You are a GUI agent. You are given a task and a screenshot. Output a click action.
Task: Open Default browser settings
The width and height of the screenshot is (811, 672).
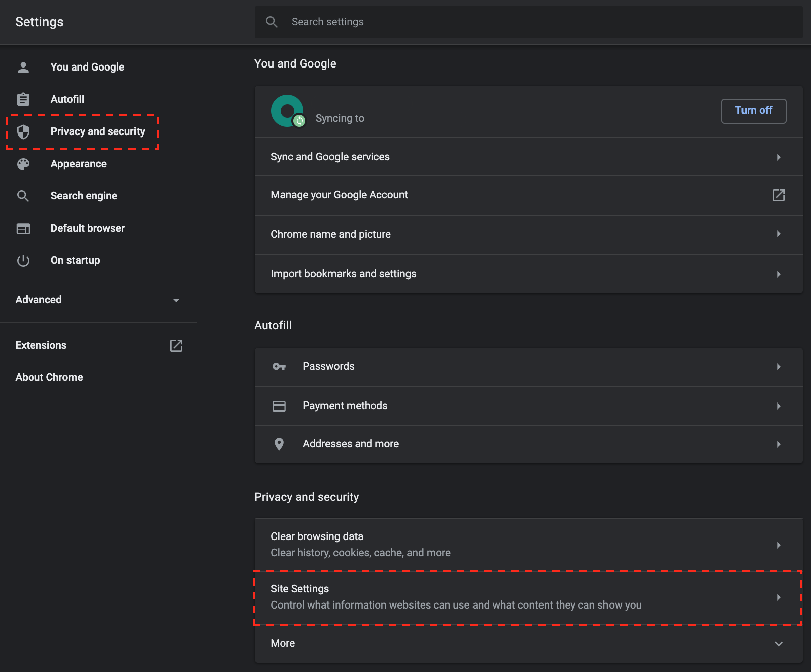[88, 228]
